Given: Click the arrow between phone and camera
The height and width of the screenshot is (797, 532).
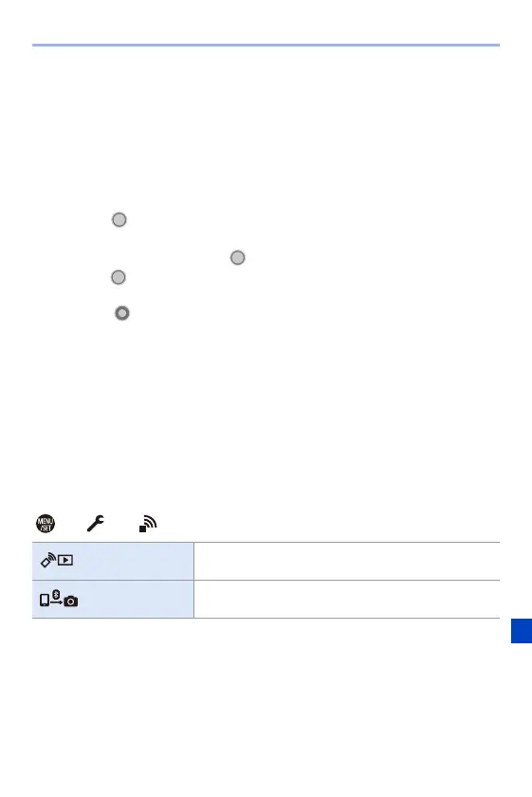Looking at the screenshot, I should click(56, 602).
